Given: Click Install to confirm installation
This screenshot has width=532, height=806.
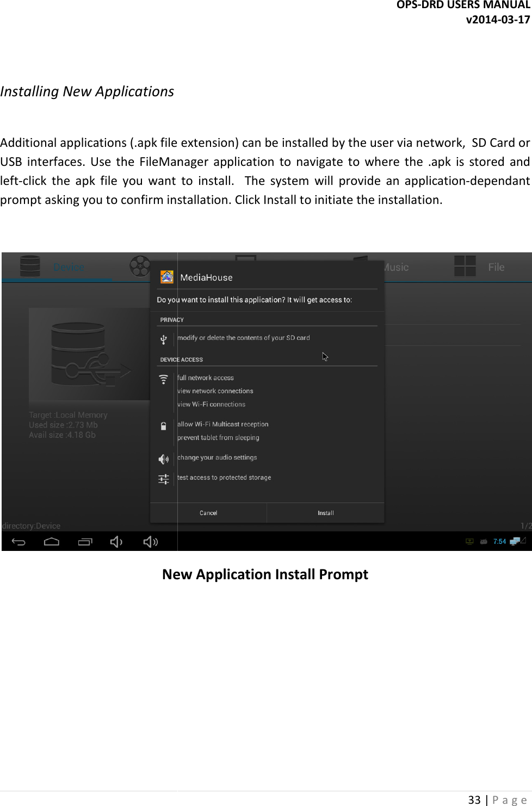Looking at the screenshot, I should 325,512.
